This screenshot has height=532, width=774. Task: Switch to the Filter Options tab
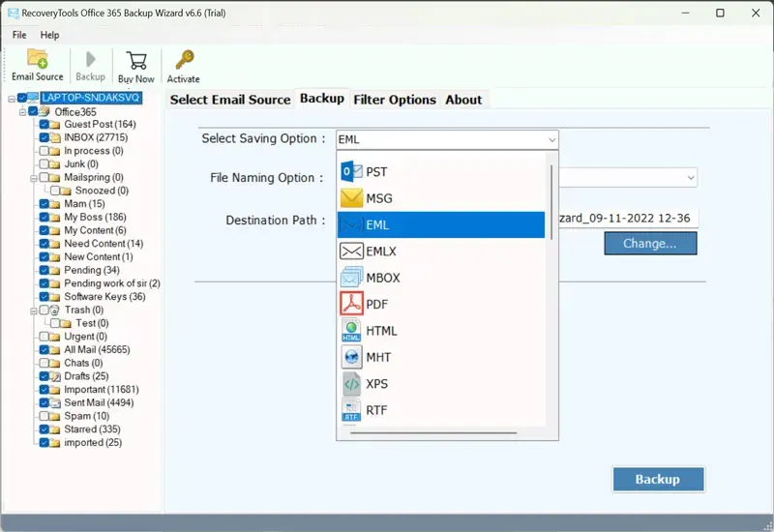click(394, 100)
